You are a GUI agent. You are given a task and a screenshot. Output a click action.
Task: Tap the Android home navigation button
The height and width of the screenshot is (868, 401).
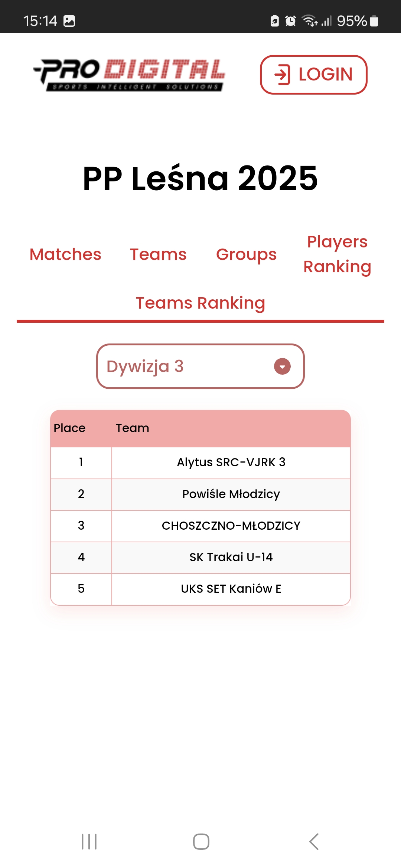(x=201, y=841)
